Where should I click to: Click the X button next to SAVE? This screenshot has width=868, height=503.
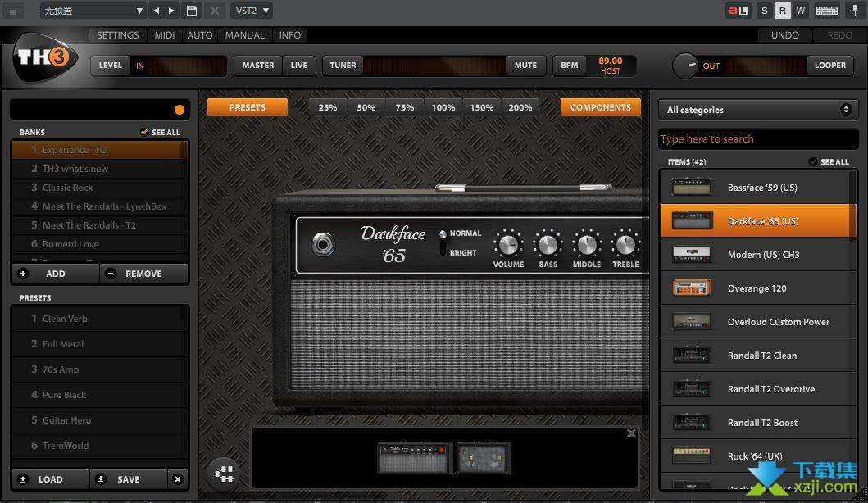coord(178,479)
